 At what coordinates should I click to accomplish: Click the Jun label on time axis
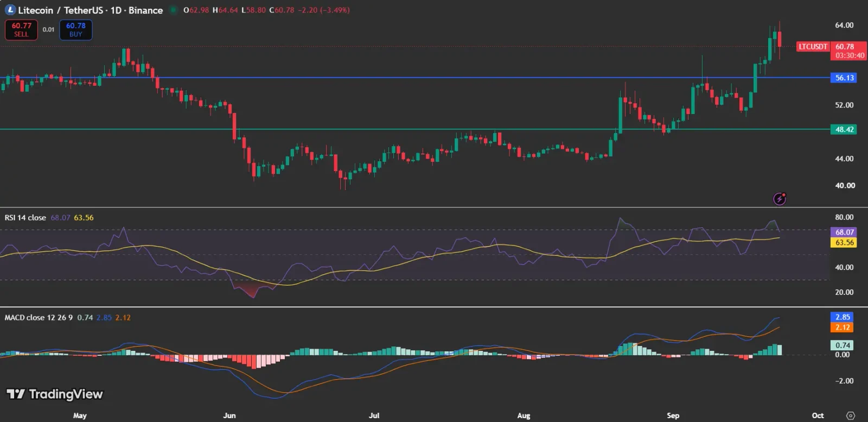click(x=229, y=415)
